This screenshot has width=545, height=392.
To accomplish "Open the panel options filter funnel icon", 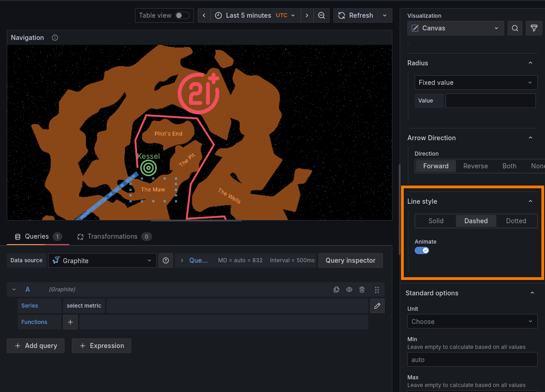I will 534,28.
